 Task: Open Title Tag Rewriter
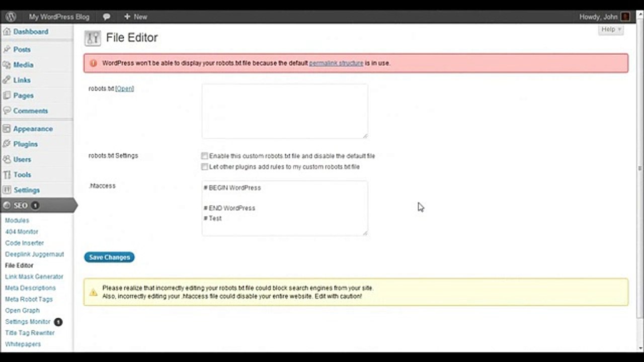coord(30,333)
